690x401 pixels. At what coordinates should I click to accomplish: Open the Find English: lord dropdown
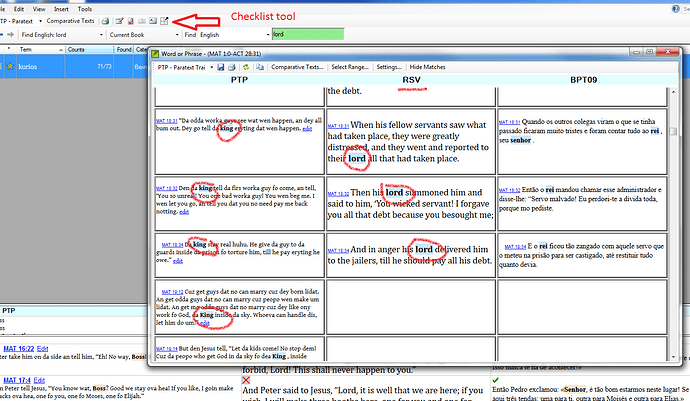point(101,35)
